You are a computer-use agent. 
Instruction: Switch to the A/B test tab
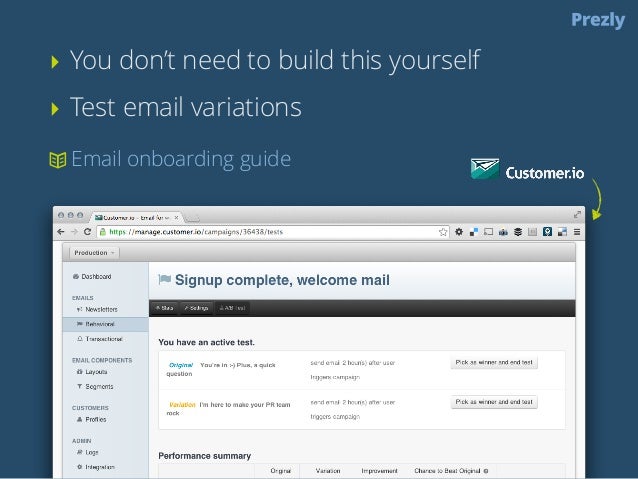(x=232, y=308)
